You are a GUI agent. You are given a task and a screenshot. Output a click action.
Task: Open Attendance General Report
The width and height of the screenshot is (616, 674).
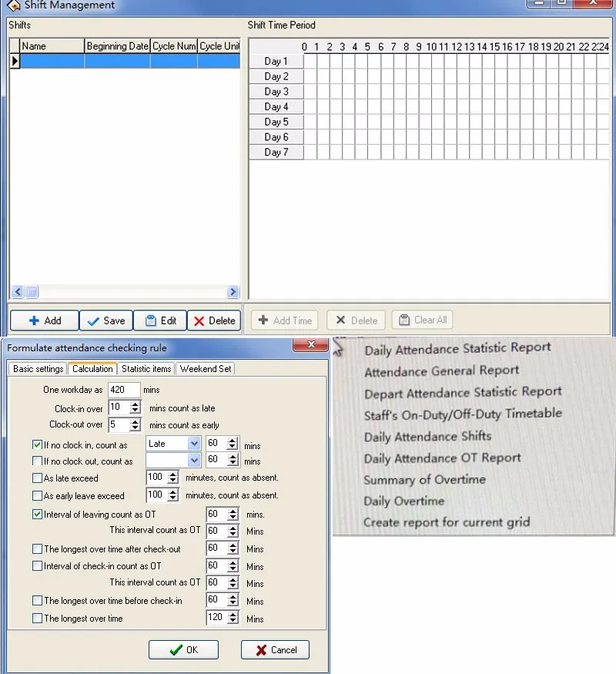click(x=442, y=371)
